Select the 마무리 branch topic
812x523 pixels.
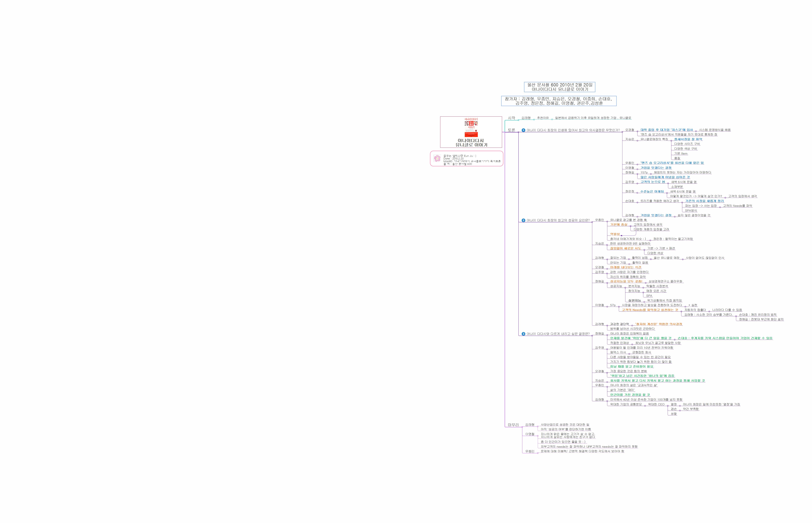pyautogui.click(x=513, y=425)
